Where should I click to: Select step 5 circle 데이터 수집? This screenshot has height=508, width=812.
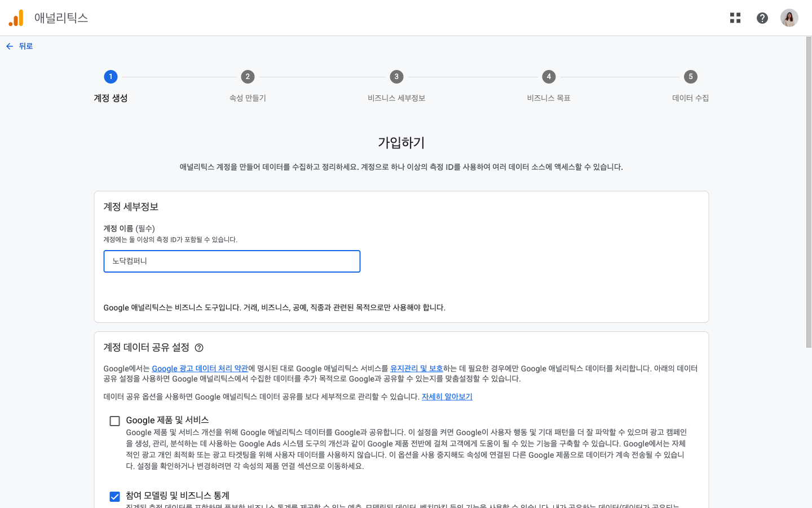691,77
